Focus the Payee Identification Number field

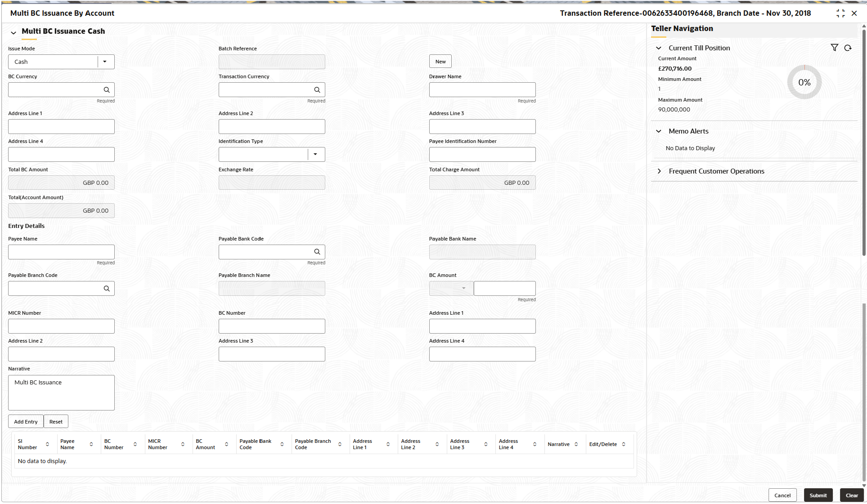pos(482,154)
